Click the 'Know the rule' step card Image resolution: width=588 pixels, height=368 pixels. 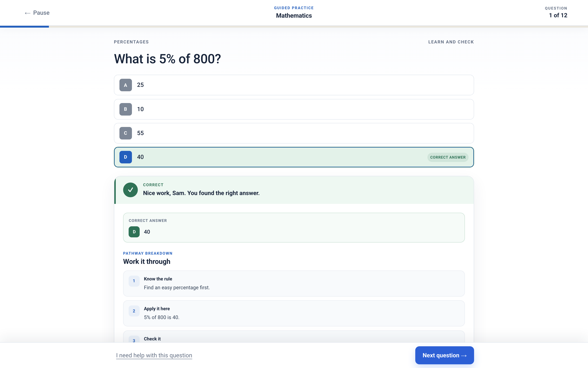pos(294,283)
